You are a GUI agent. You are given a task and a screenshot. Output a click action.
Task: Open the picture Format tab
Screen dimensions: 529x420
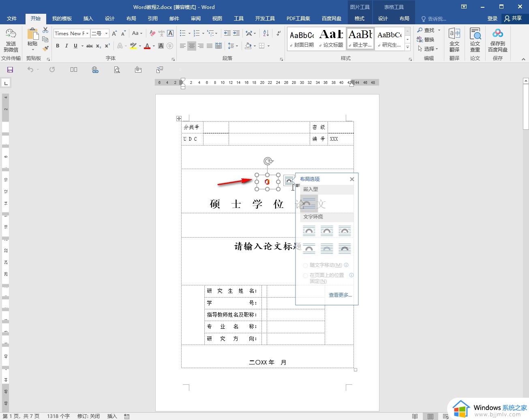(360, 19)
